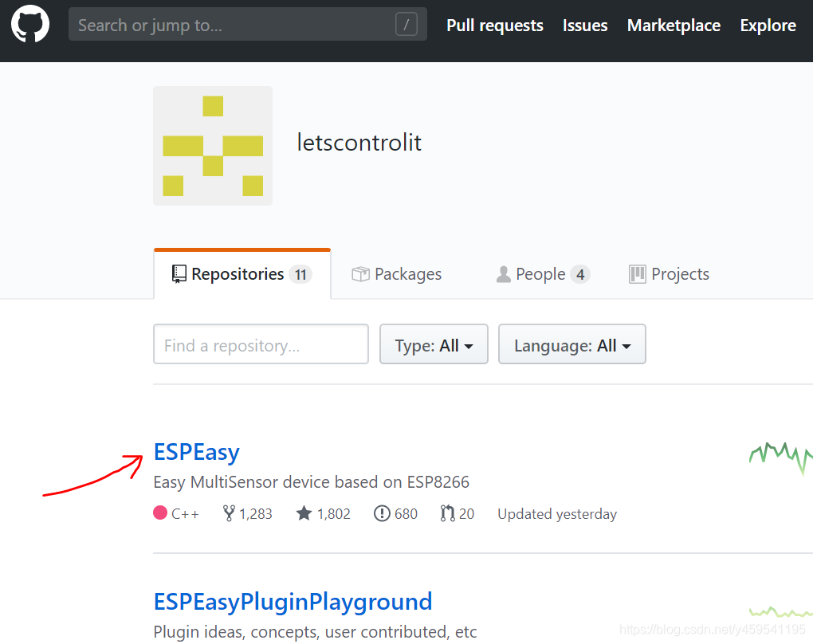Viewport: 813px width, 644px height.
Task: Switch to the Packages tab
Action: pyautogui.click(x=397, y=273)
